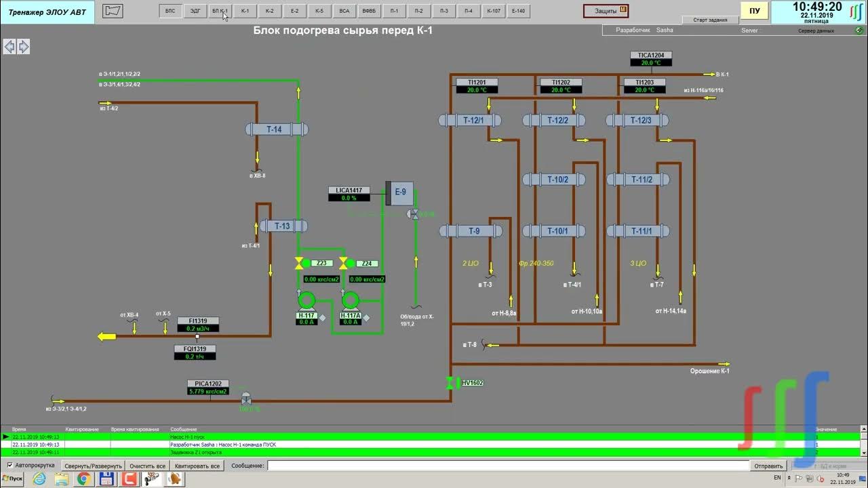Open valve Z24 control
868x488 pixels.
[343, 263]
